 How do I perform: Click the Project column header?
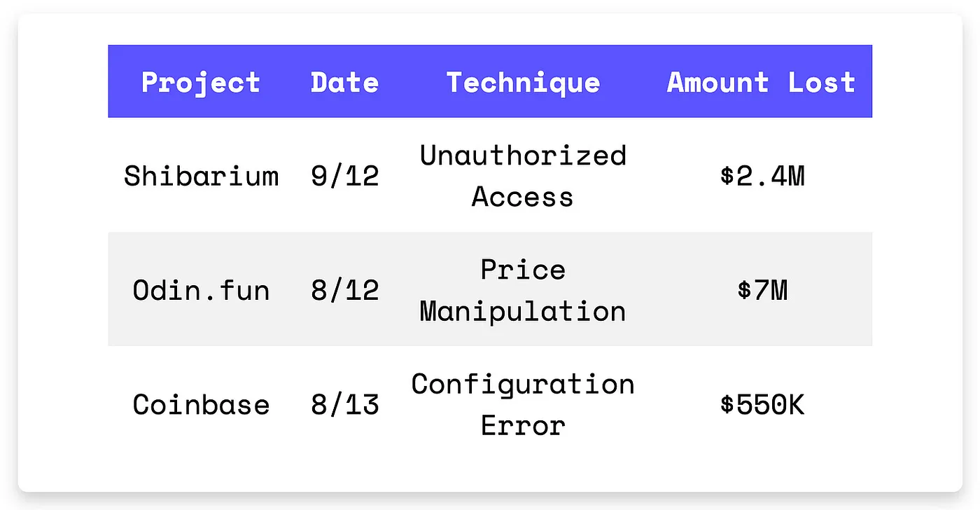click(x=201, y=83)
